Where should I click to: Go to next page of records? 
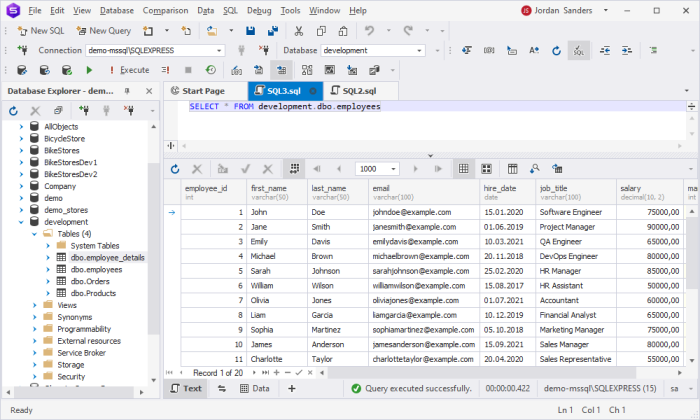(414, 169)
